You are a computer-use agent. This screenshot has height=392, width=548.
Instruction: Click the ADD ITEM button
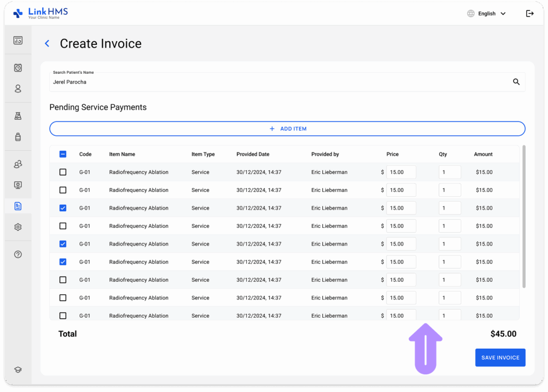287,128
